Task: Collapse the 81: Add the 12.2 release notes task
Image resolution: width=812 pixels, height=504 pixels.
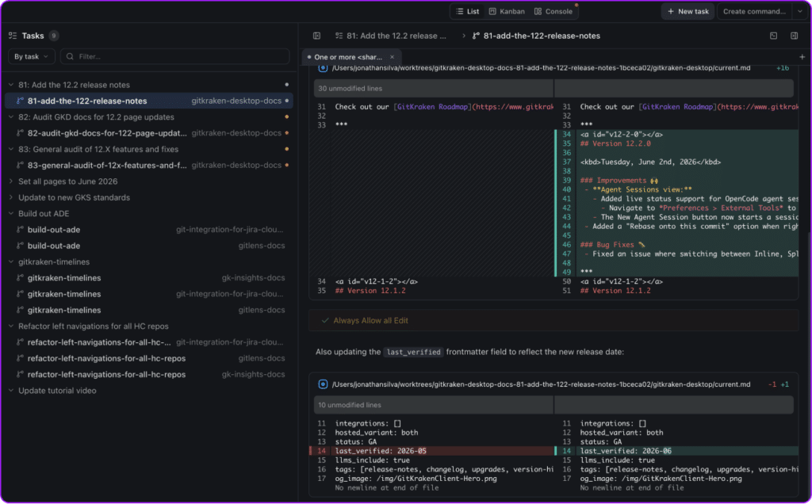Action: tap(11, 85)
